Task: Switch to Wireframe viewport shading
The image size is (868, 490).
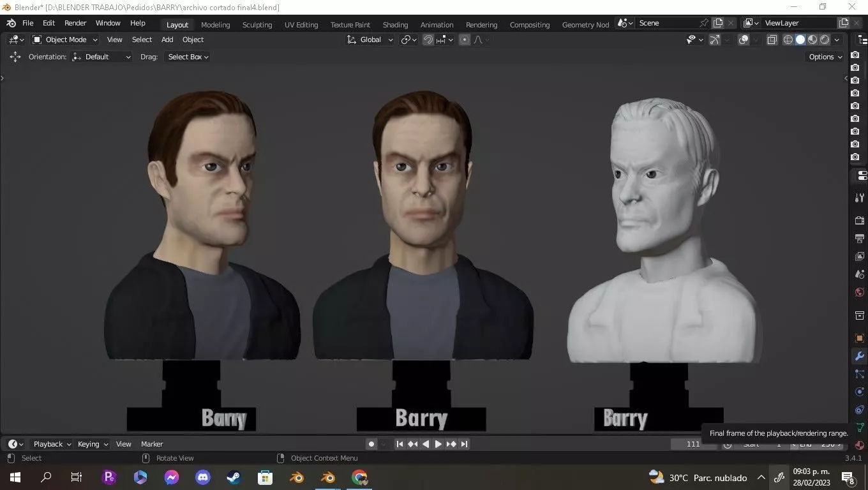Action: point(788,40)
